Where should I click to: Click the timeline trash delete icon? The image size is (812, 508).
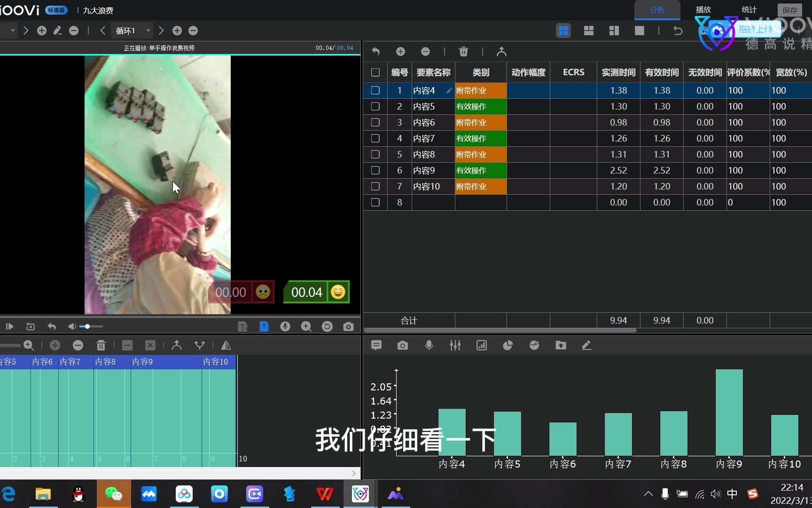[101, 345]
